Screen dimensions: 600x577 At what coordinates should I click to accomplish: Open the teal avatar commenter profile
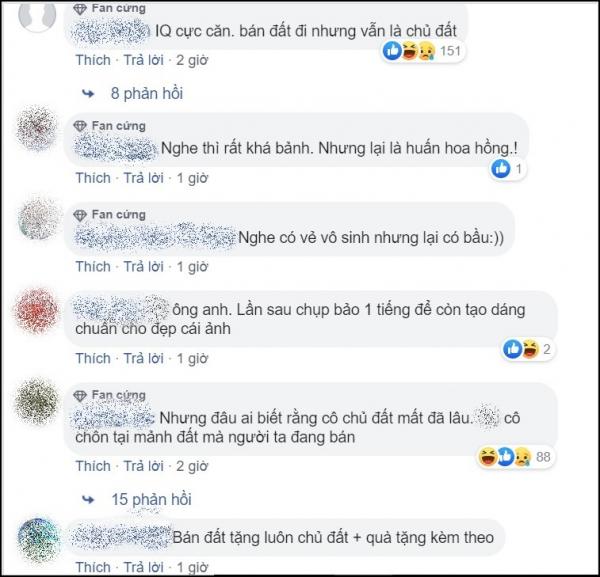tap(38, 540)
